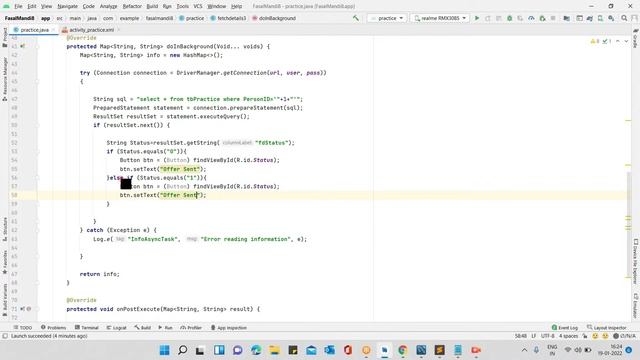Open the Navigate menu

[67, 6]
